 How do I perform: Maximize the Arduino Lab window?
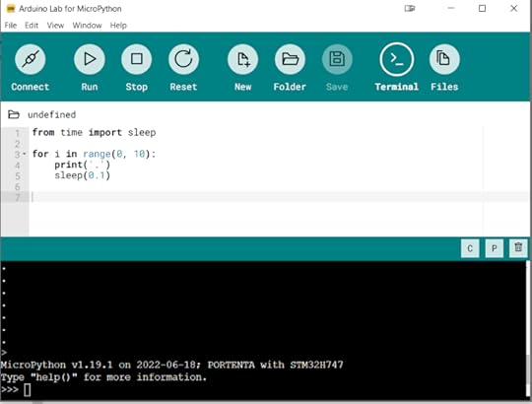coord(482,9)
